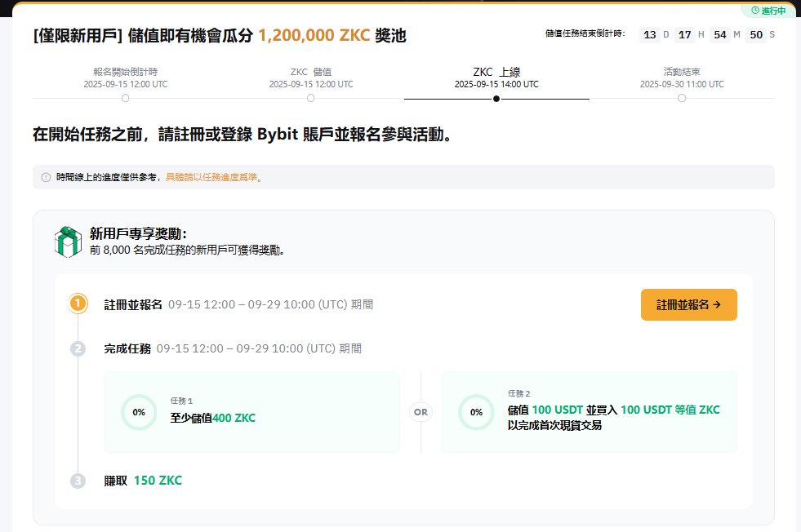The width and height of the screenshot is (801, 532).
Task: Click the heading 在開始任務之前 請註冊或登錄
Action: [x=243, y=135]
